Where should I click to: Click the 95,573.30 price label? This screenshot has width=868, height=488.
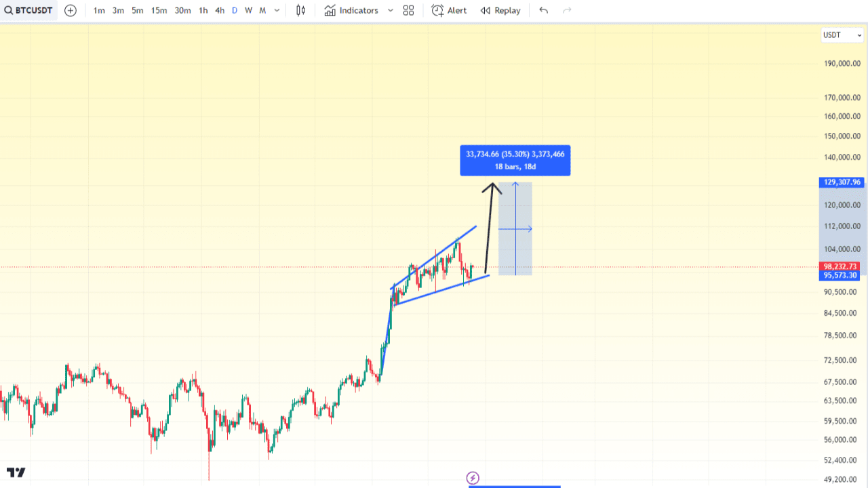(841, 276)
